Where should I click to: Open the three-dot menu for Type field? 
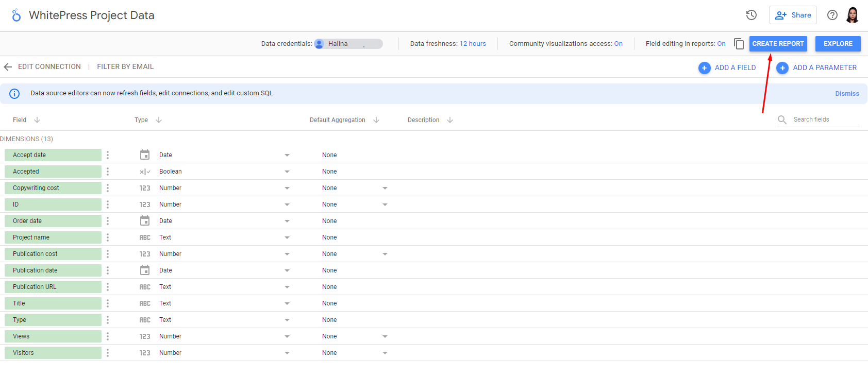[108, 320]
